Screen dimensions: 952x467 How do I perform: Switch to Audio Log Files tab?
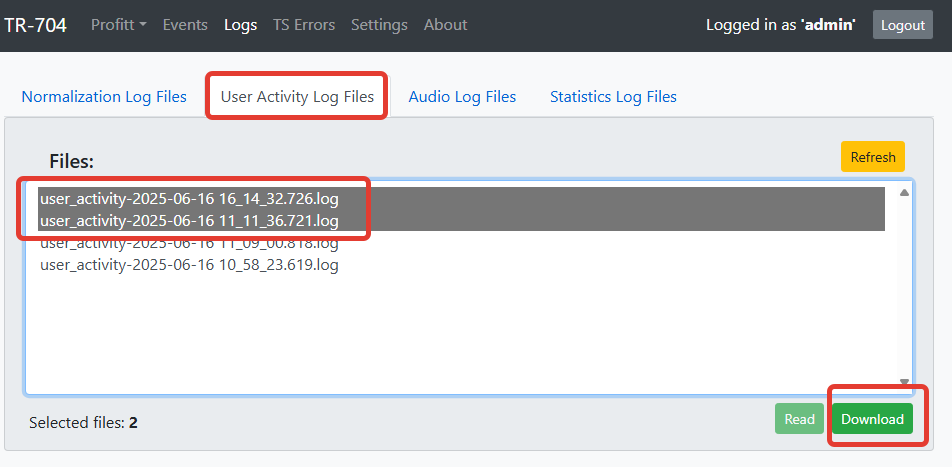(x=462, y=97)
